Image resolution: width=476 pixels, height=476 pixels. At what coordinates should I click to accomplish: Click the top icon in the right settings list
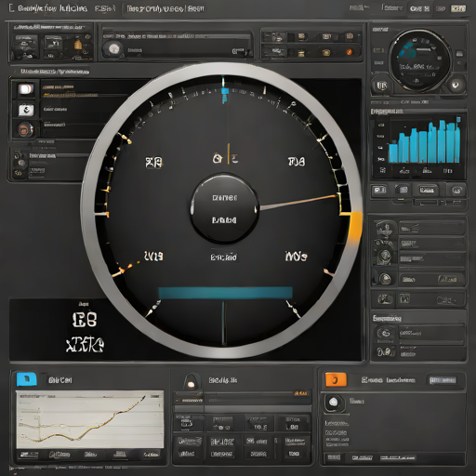point(385,230)
